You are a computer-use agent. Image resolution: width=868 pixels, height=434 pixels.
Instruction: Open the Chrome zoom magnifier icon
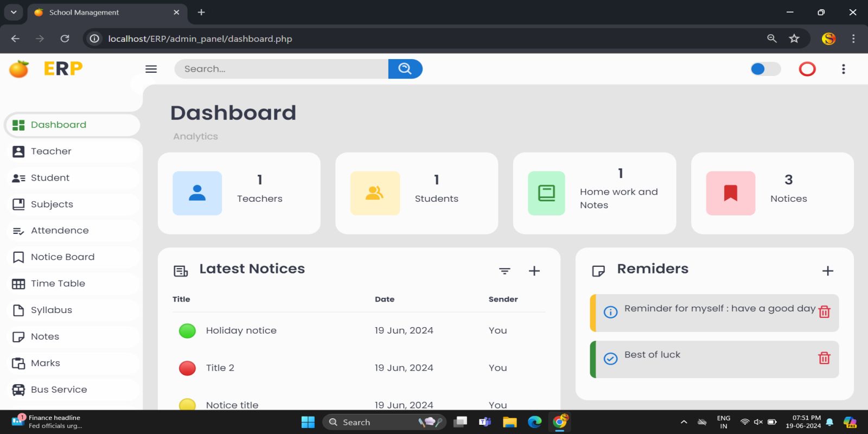point(772,39)
